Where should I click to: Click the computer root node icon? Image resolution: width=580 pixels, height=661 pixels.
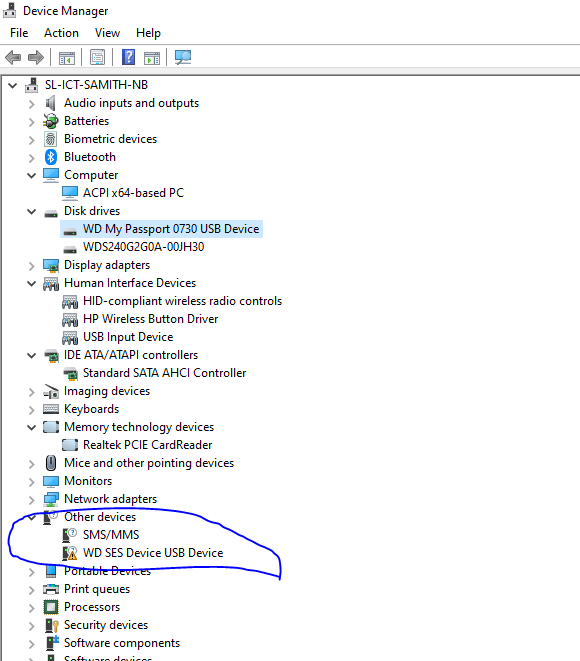[x=32, y=85]
